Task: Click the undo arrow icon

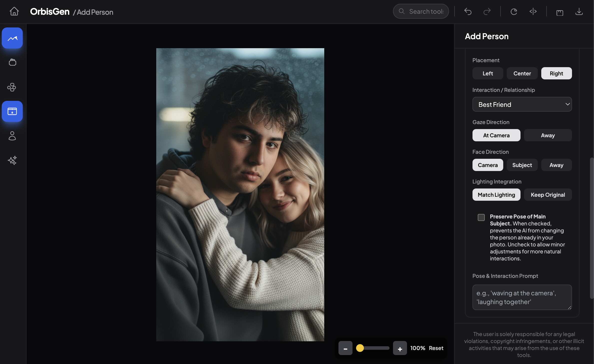Action: click(x=468, y=11)
